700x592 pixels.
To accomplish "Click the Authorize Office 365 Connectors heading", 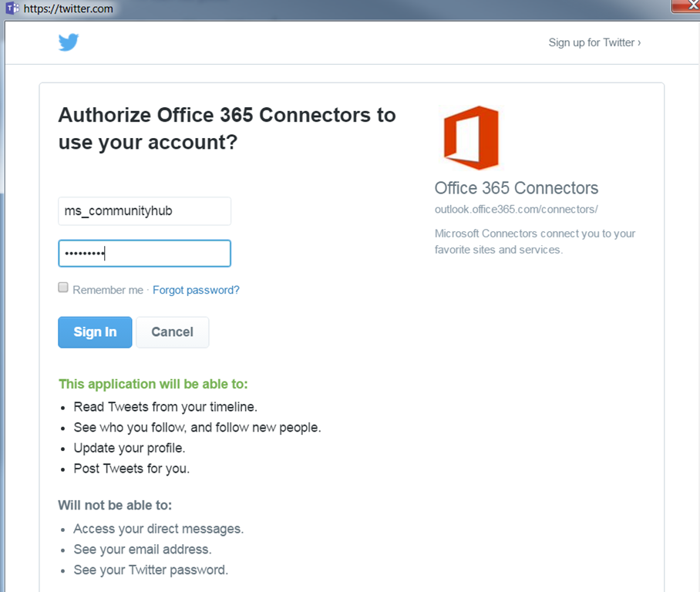I will coord(227,129).
